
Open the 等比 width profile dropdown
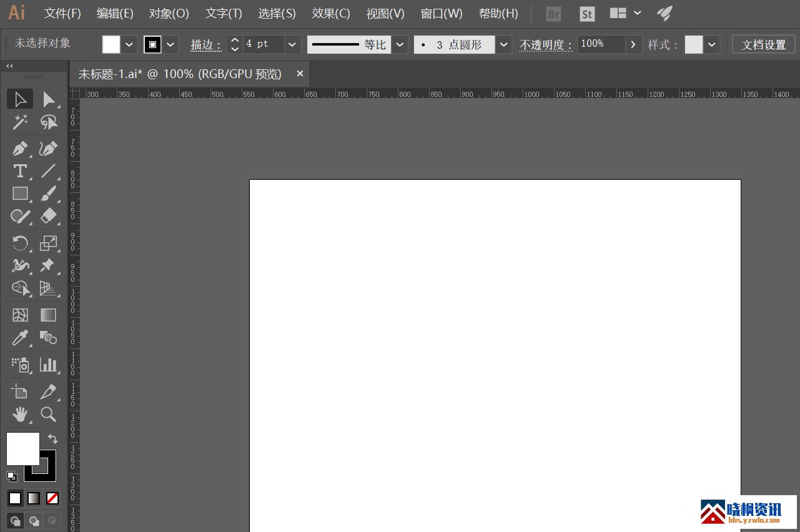click(400, 44)
